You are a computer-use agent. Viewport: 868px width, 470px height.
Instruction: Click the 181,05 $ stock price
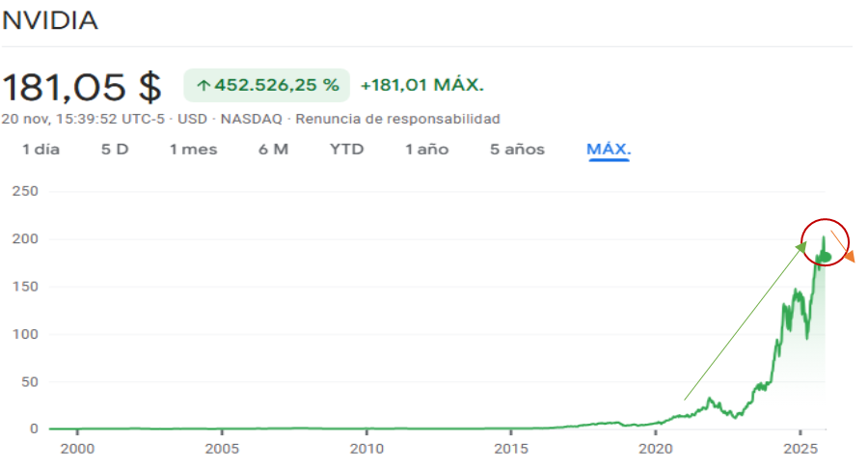(81, 87)
